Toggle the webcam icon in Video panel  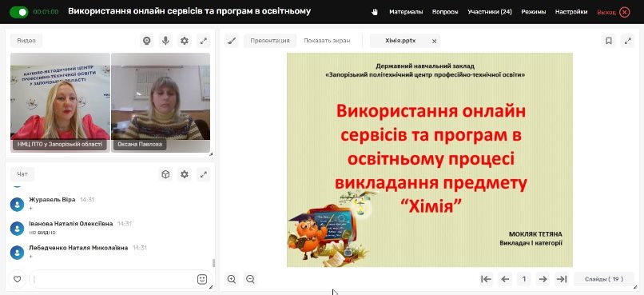point(147,41)
